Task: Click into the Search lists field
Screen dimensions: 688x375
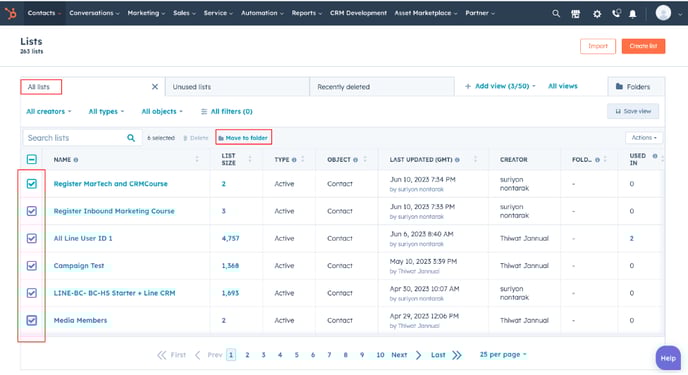Action: click(x=75, y=138)
